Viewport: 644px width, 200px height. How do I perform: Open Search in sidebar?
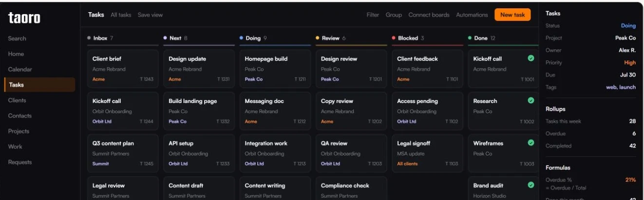(17, 39)
